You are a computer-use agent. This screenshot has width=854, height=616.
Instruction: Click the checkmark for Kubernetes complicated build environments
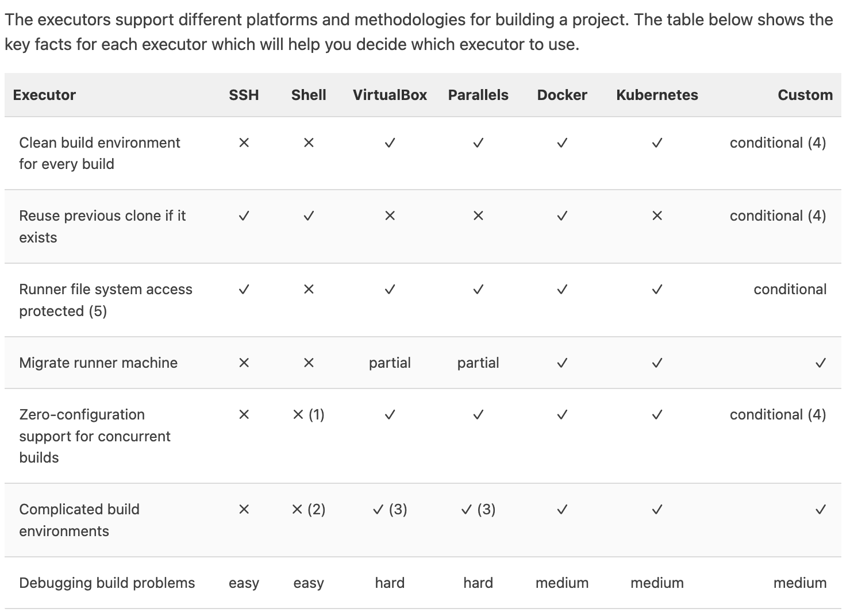tap(657, 509)
